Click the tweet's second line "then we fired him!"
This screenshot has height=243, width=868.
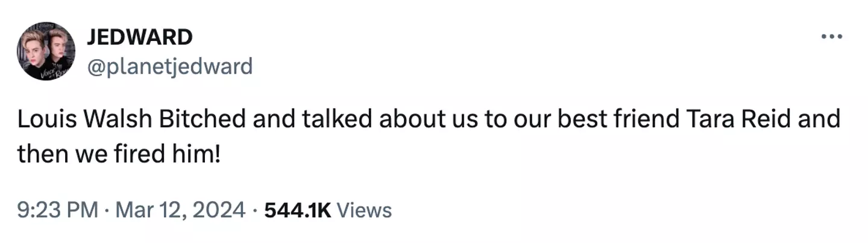119,155
